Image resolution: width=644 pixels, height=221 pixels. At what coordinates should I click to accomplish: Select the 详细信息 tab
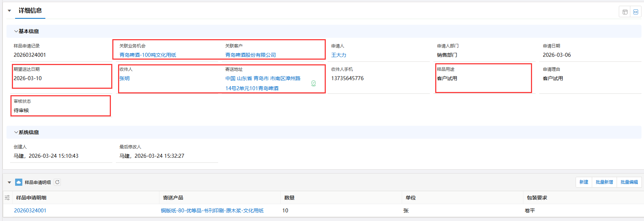30,11
